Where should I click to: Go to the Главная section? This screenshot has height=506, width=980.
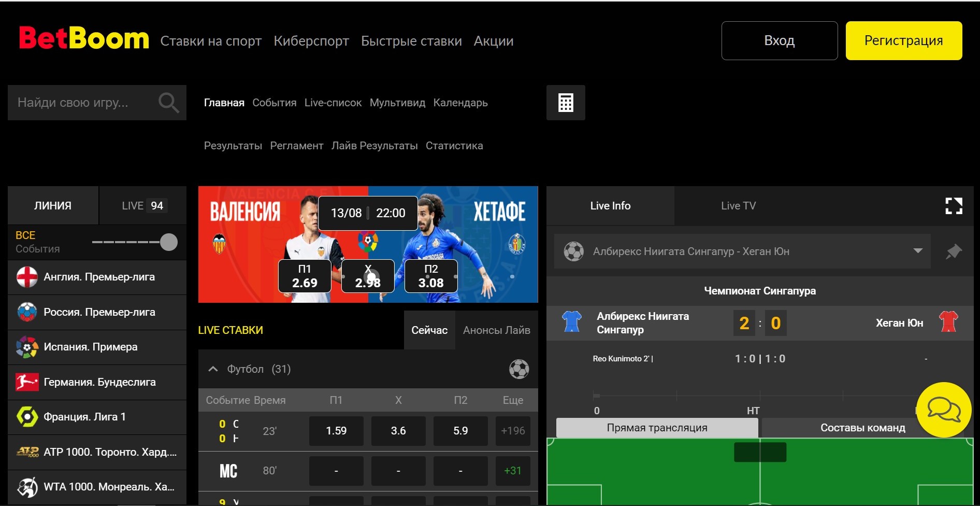tap(224, 103)
